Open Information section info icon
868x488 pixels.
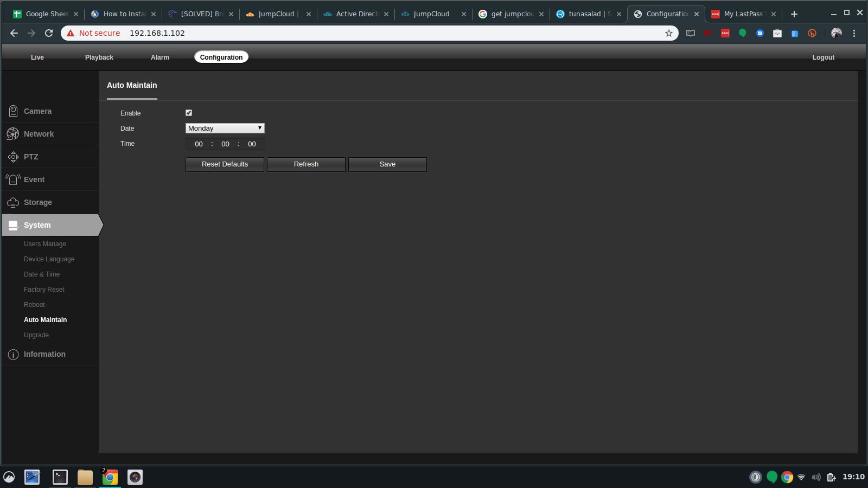[13, 355]
